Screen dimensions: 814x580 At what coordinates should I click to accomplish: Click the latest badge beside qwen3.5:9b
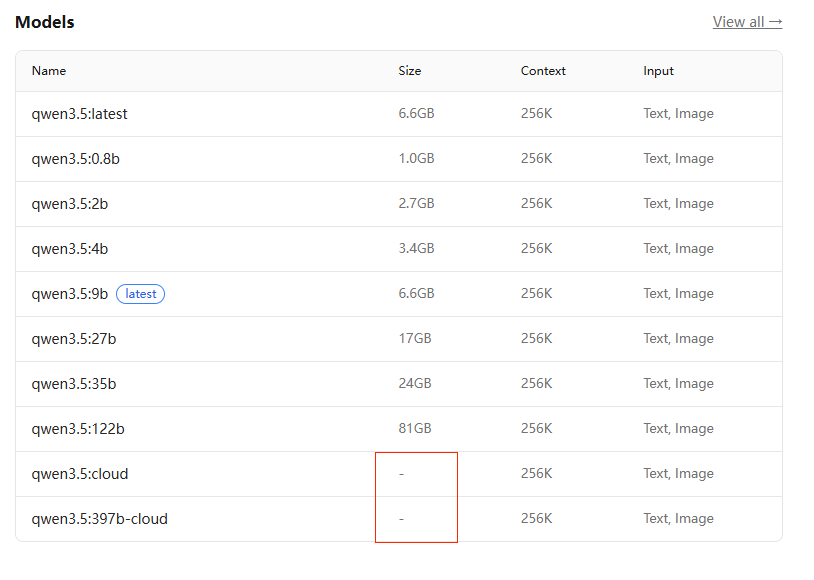coord(140,294)
